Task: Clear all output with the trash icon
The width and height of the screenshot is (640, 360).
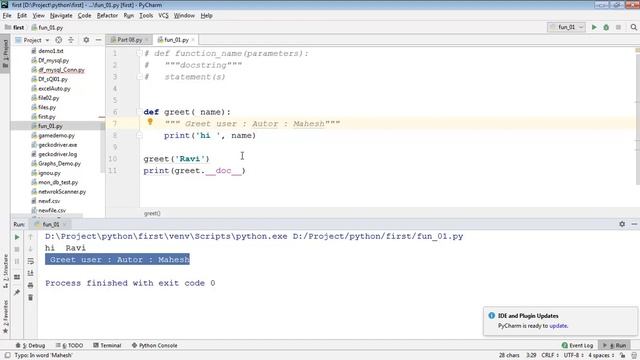Action: click(31, 298)
